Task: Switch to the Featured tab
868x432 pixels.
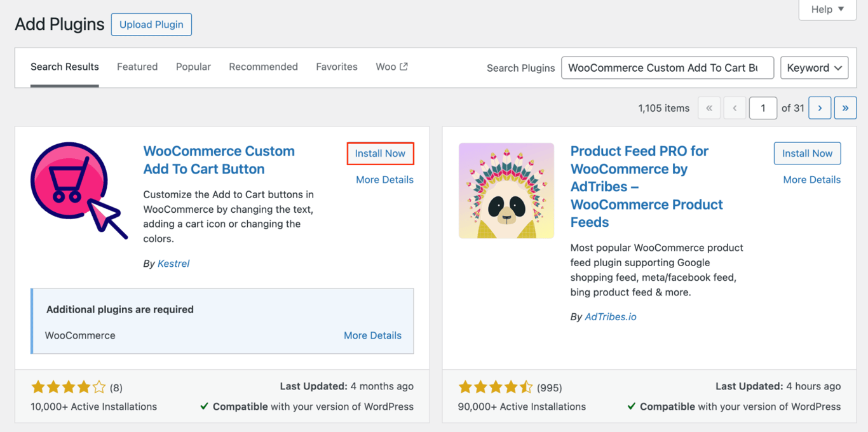Action: (137, 66)
